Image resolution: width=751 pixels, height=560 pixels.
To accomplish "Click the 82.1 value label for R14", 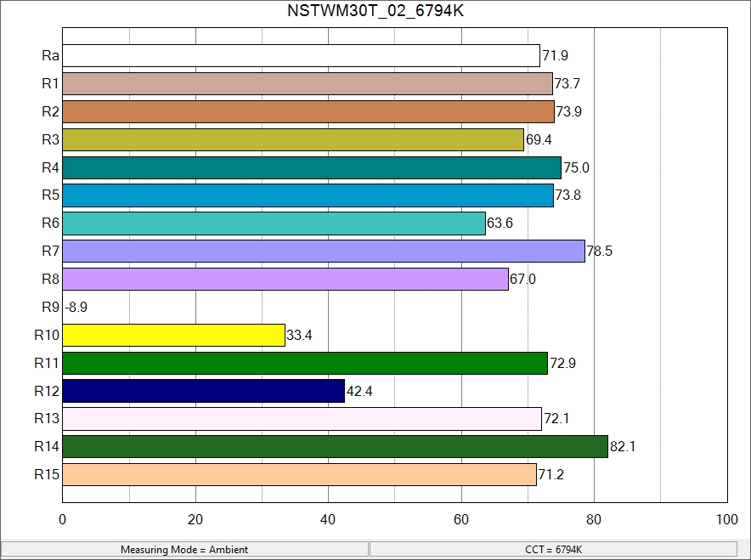I will [623, 447].
